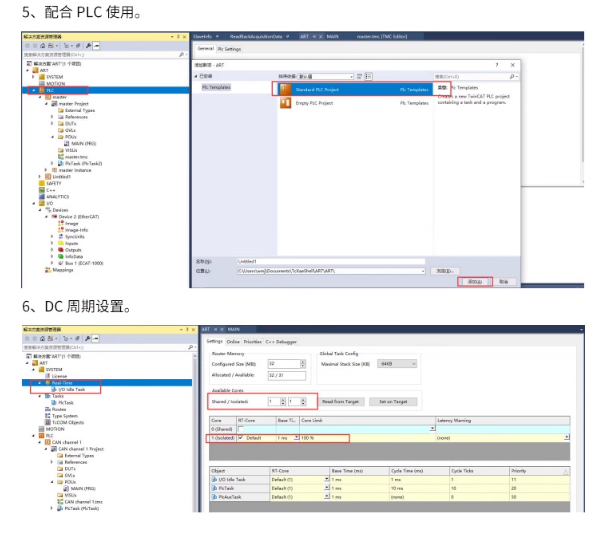Click the project name field containing Untitled1
Screen dimensions: 602x534
tap(331, 261)
